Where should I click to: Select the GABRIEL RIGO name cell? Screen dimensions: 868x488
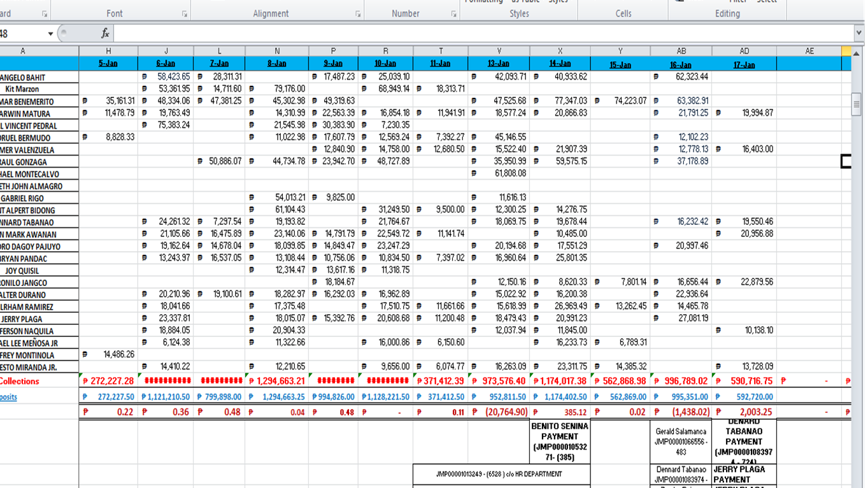39,198
